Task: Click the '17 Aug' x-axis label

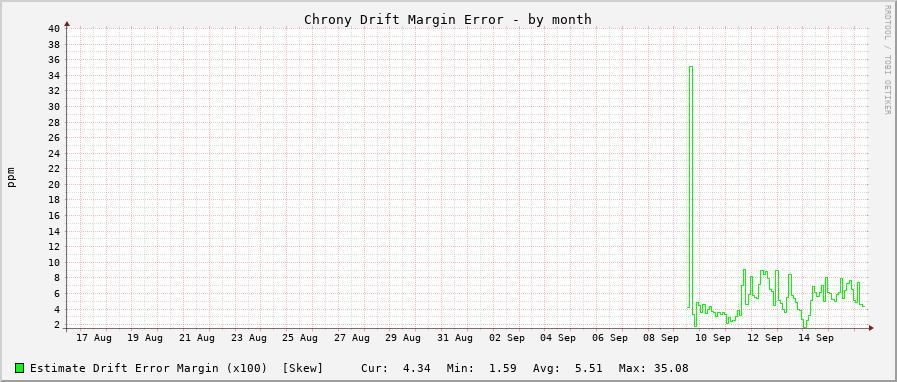Action: coord(94,338)
